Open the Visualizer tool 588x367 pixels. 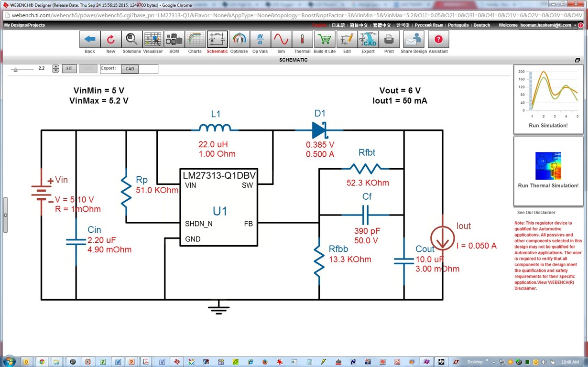[152, 39]
